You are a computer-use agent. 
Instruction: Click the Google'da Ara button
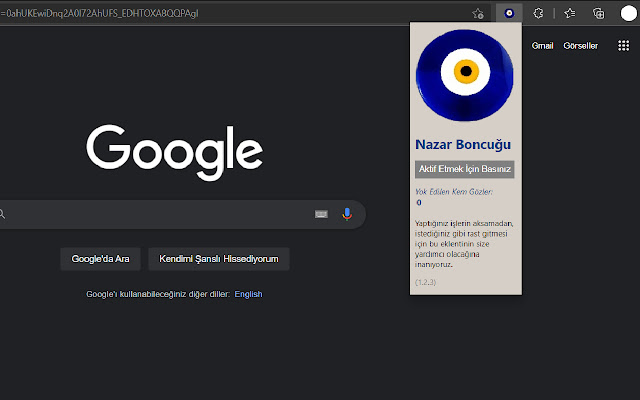tap(100, 259)
